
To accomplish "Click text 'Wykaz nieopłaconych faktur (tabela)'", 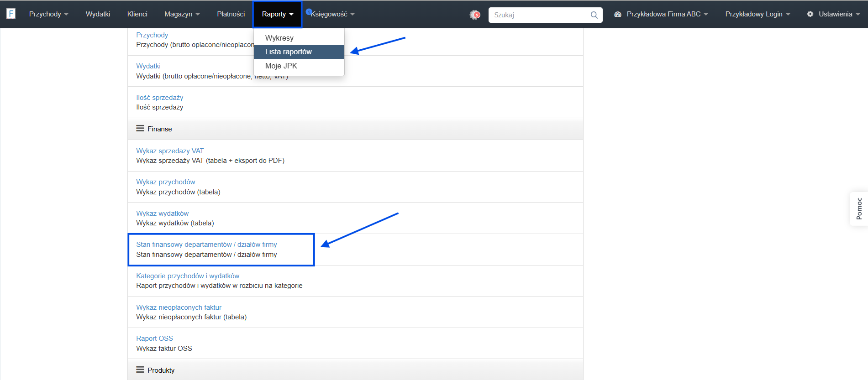I will click(191, 317).
